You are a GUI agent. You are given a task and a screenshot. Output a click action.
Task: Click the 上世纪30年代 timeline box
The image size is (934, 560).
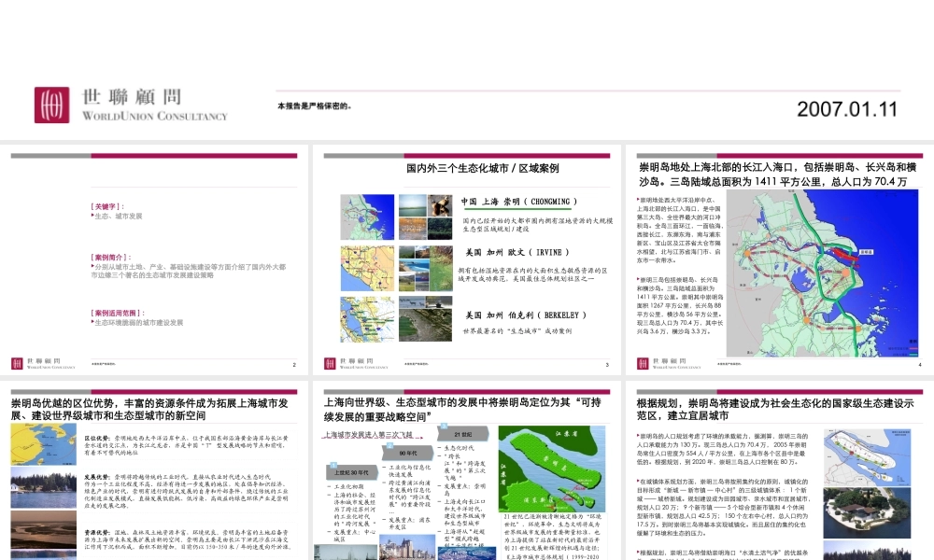351,472
